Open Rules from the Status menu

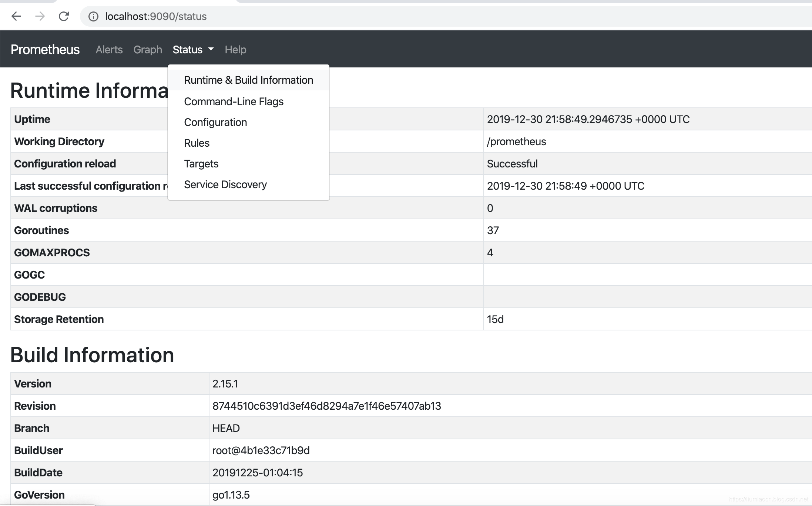click(249, 143)
